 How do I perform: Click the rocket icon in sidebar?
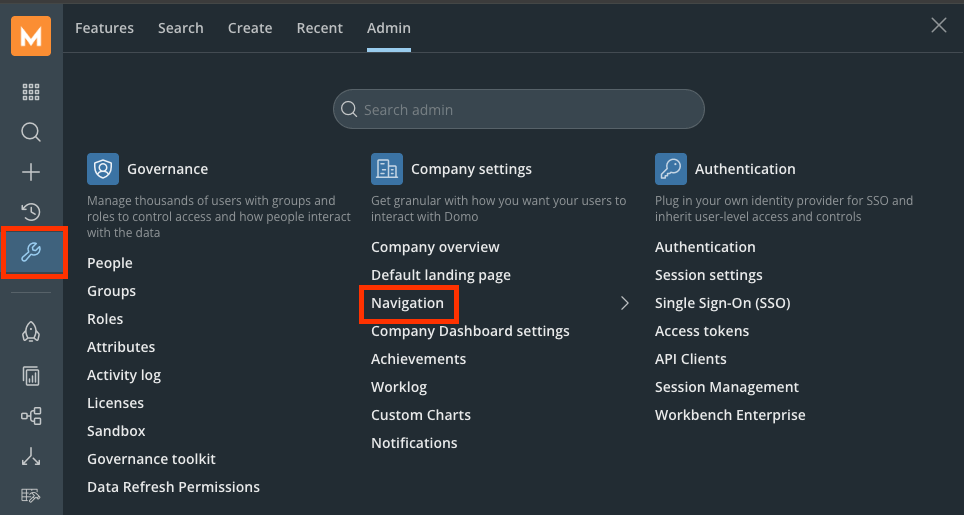coord(31,332)
